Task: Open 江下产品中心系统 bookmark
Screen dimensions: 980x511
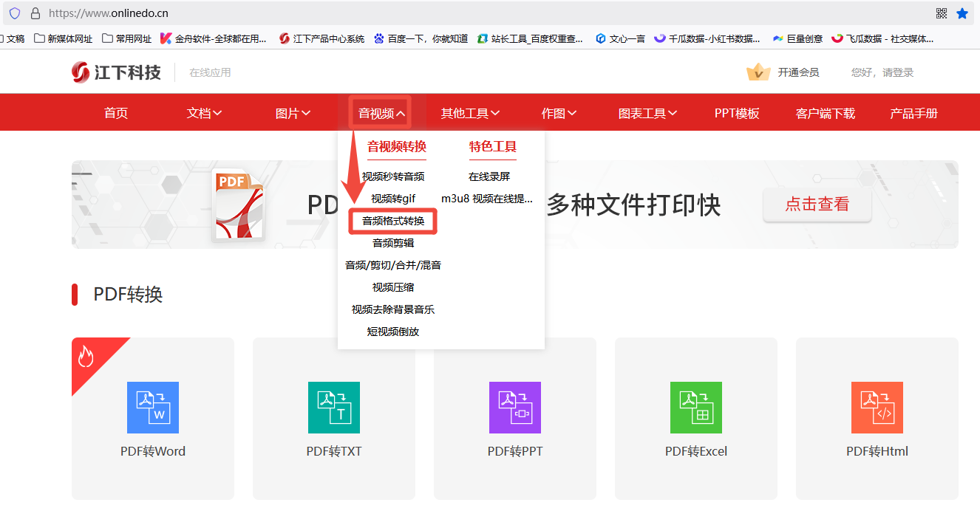Action: (x=321, y=38)
